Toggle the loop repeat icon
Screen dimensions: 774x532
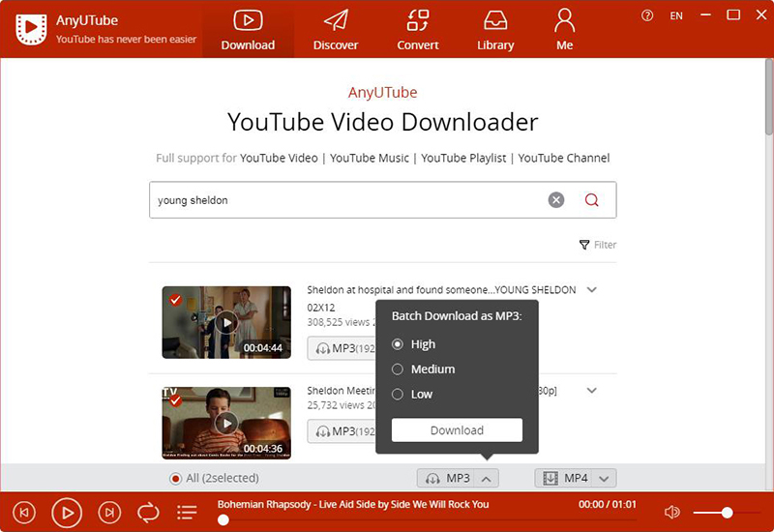click(x=148, y=513)
